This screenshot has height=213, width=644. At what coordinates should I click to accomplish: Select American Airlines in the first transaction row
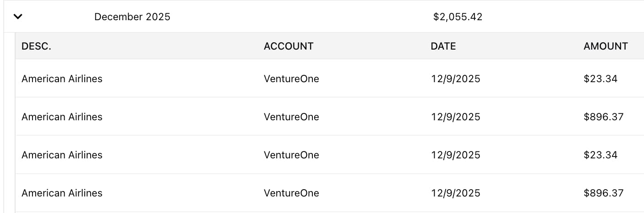pos(62,78)
